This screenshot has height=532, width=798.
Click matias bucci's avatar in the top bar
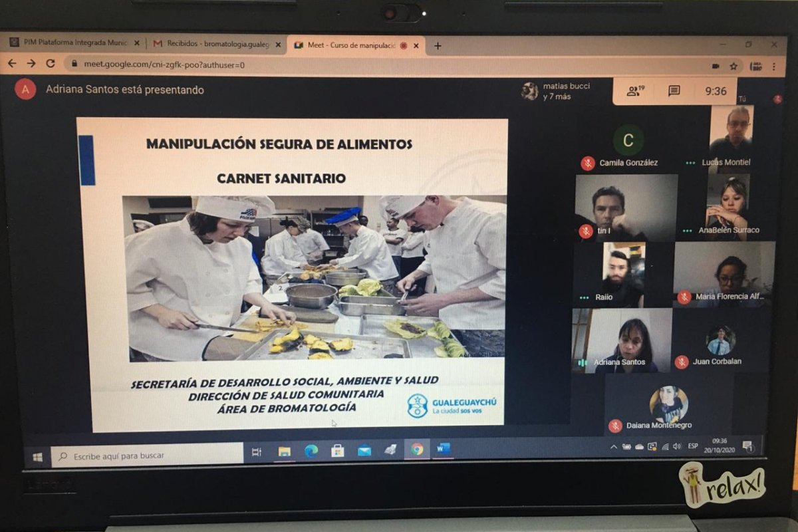[x=529, y=91]
